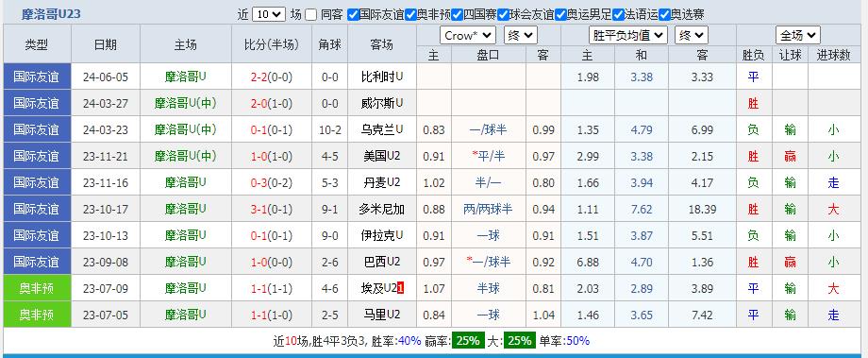The width and height of the screenshot is (868, 358).
Task: Select handicap 两/两球半 for 多米尼加 match
Action: 489,209
